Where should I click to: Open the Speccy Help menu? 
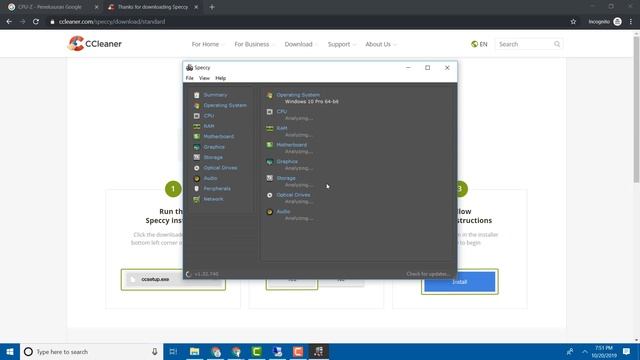click(220, 78)
